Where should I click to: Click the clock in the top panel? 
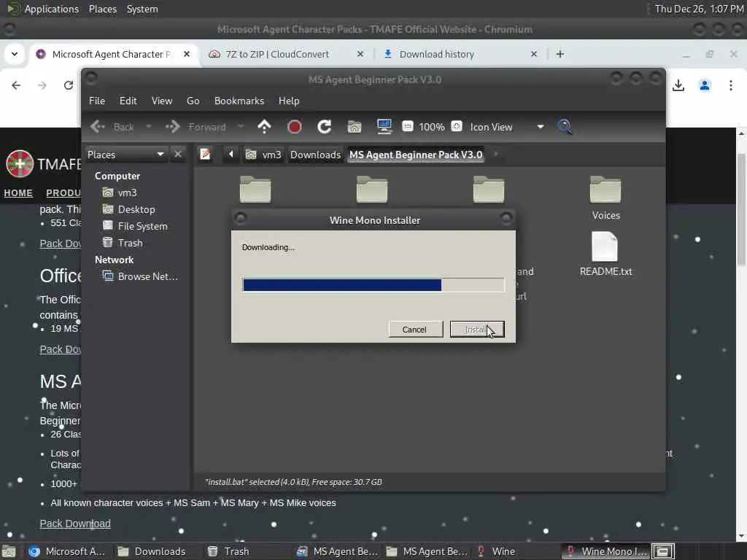[x=699, y=9]
